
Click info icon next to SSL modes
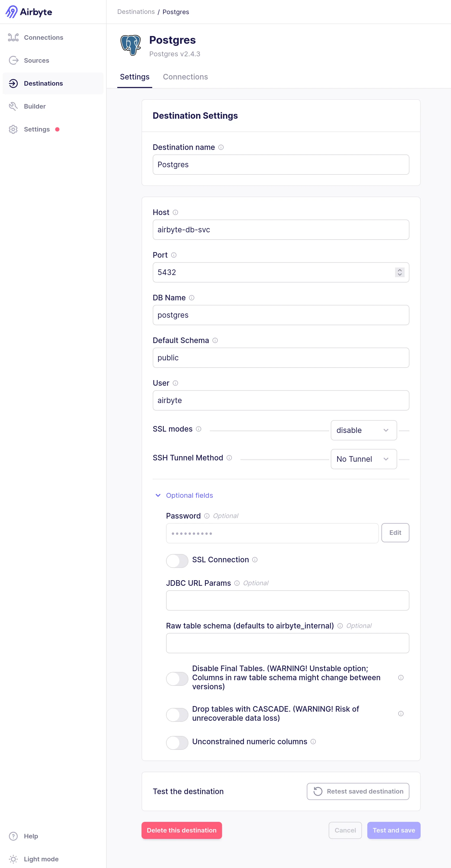click(198, 429)
